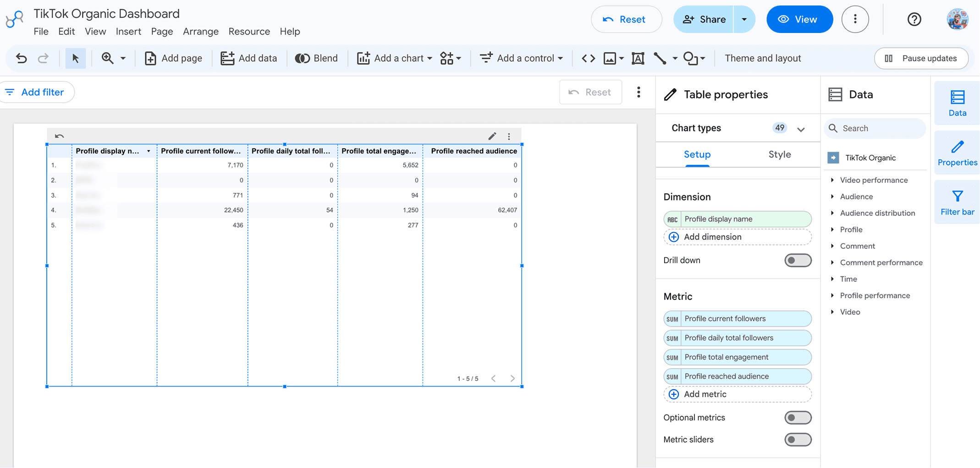Image resolution: width=980 pixels, height=468 pixels.
Task: Click the View button
Action: coord(799,19)
